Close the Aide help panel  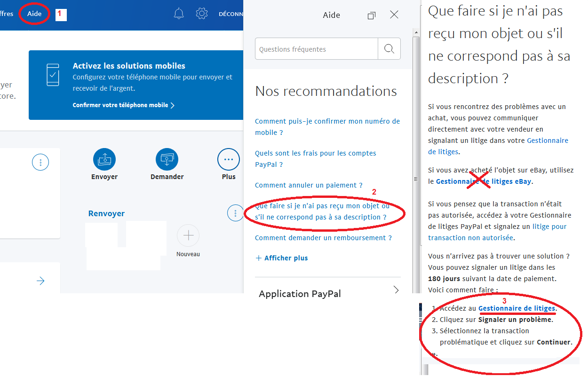(394, 15)
